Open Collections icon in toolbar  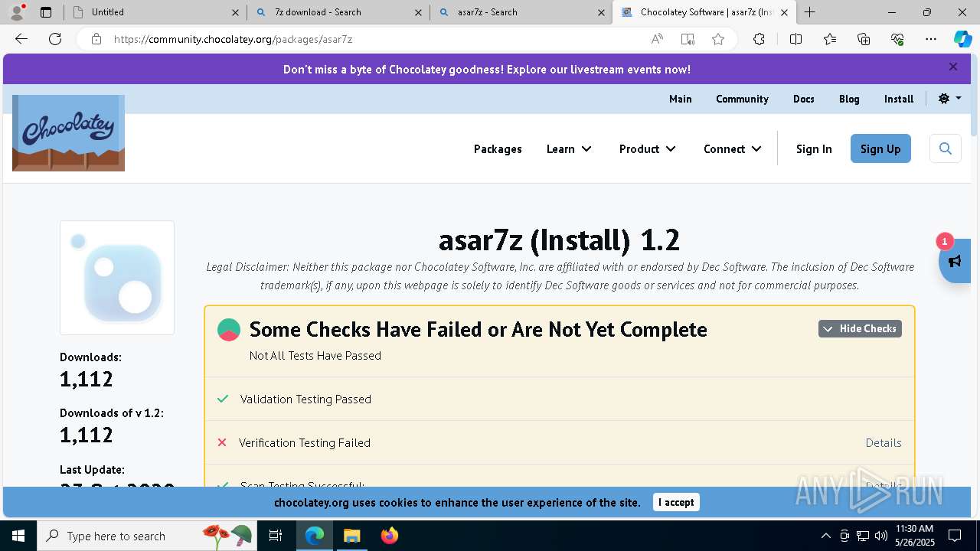click(864, 39)
